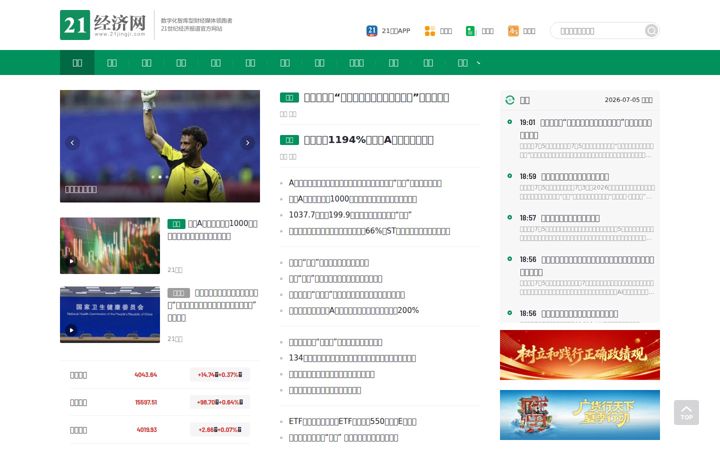Open the 18:59 live feed entry
The height and width of the screenshot is (450, 720).
[x=564, y=176]
